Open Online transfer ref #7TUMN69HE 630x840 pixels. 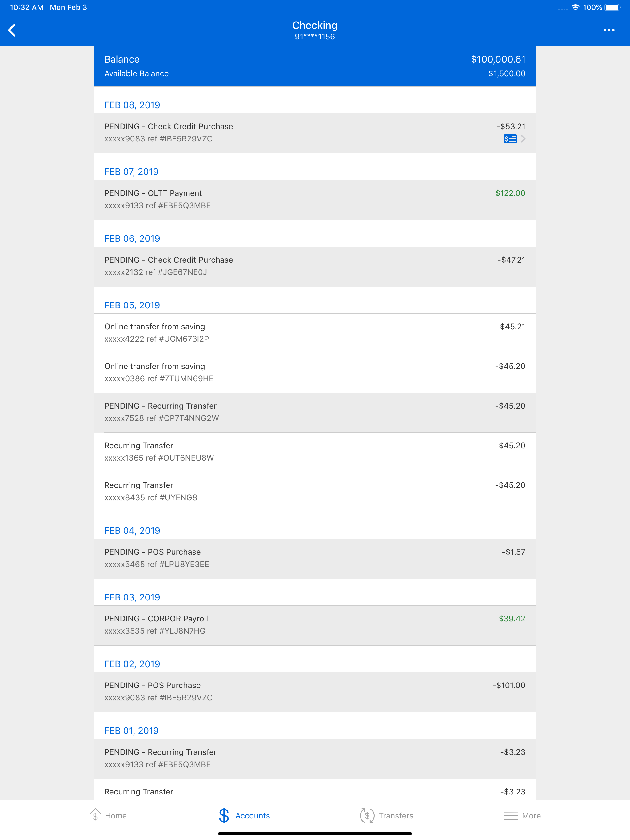[315, 373]
